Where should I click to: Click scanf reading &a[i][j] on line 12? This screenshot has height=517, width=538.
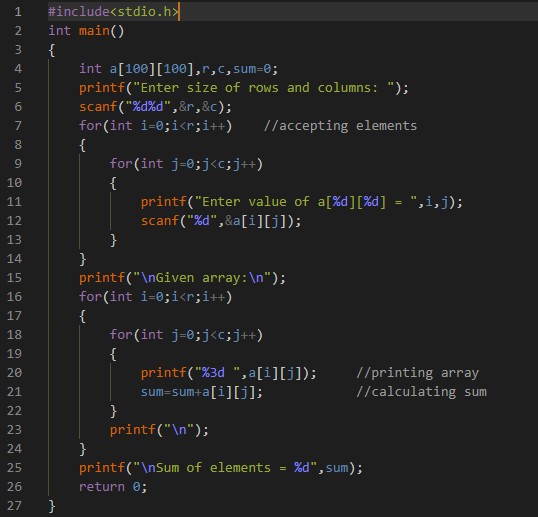pyautogui.click(x=221, y=221)
